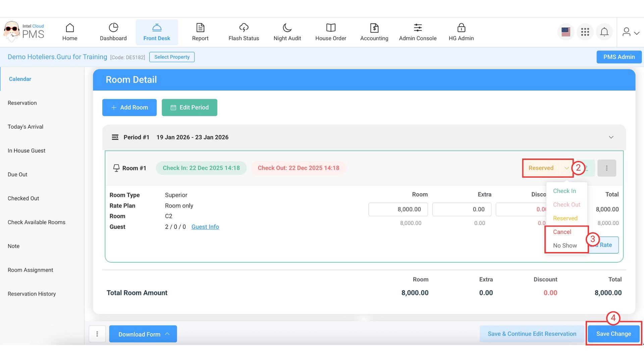Open the House Order book icon
644x362 pixels.
[x=331, y=28]
